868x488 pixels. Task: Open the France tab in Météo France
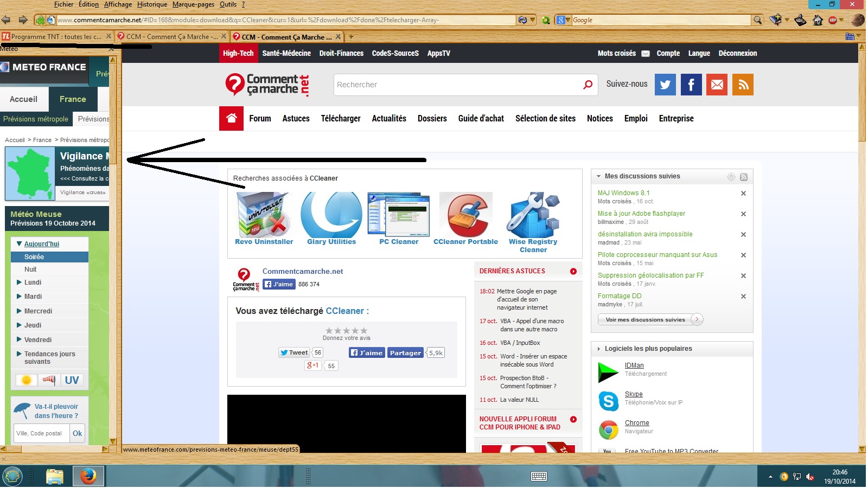[73, 99]
